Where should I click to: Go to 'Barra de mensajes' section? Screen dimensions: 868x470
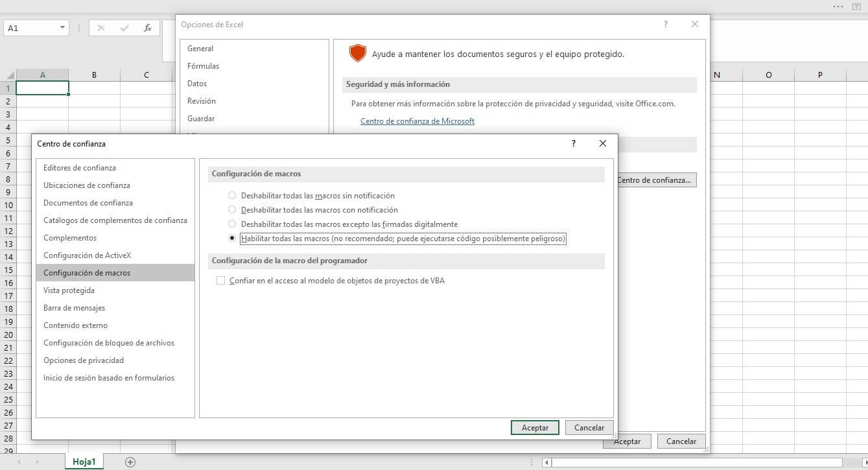coord(115,308)
